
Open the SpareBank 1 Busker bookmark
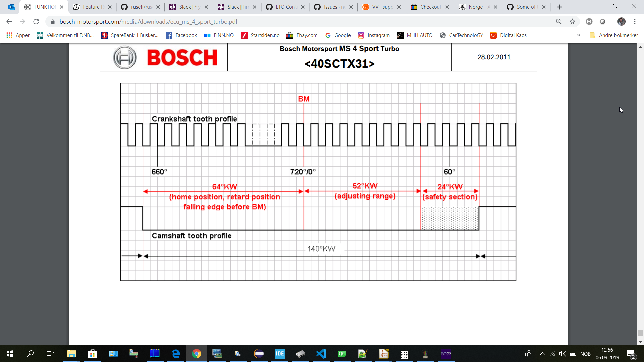tap(130, 35)
